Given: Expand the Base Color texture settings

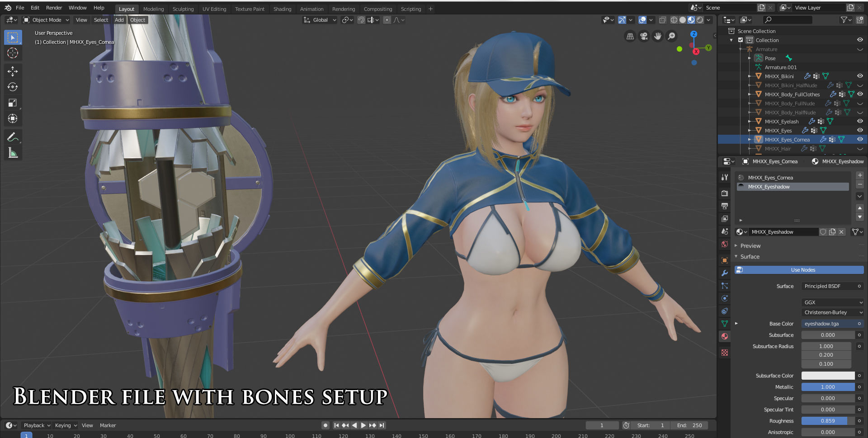Looking at the screenshot, I should (x=736, y=324).
